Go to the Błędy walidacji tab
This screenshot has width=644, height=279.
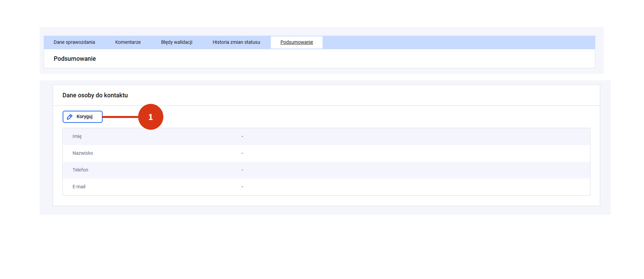coord(176,42)
